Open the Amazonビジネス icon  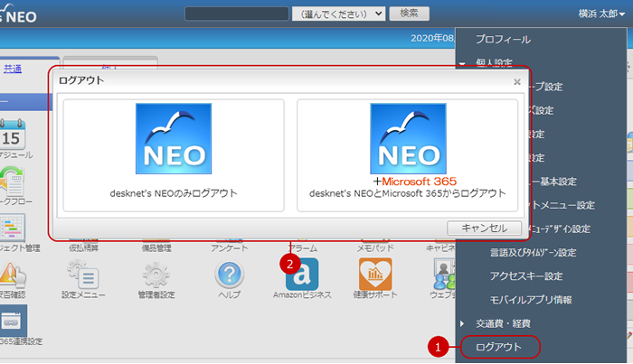tap(302, 275)
